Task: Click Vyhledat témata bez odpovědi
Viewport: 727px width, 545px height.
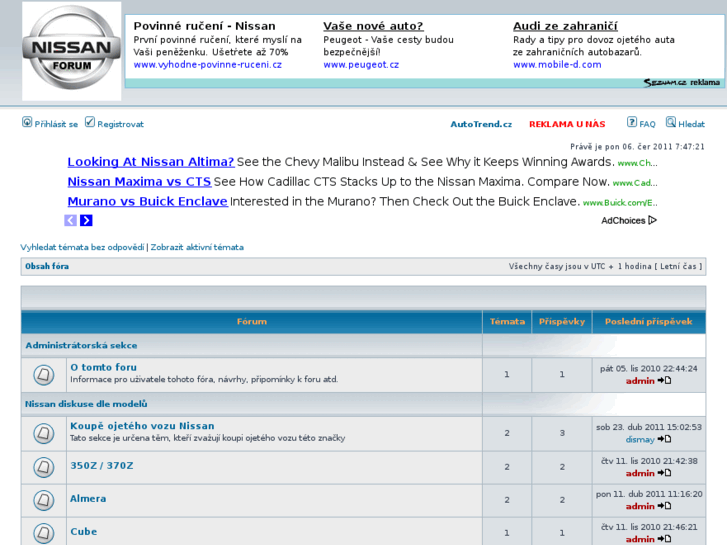Action: pos(82,247)
